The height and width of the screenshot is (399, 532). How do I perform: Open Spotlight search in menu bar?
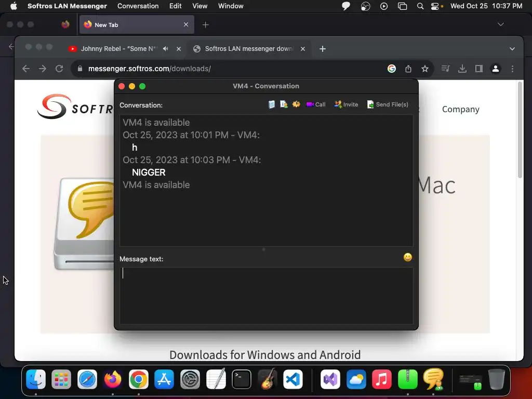click(420, 6)
